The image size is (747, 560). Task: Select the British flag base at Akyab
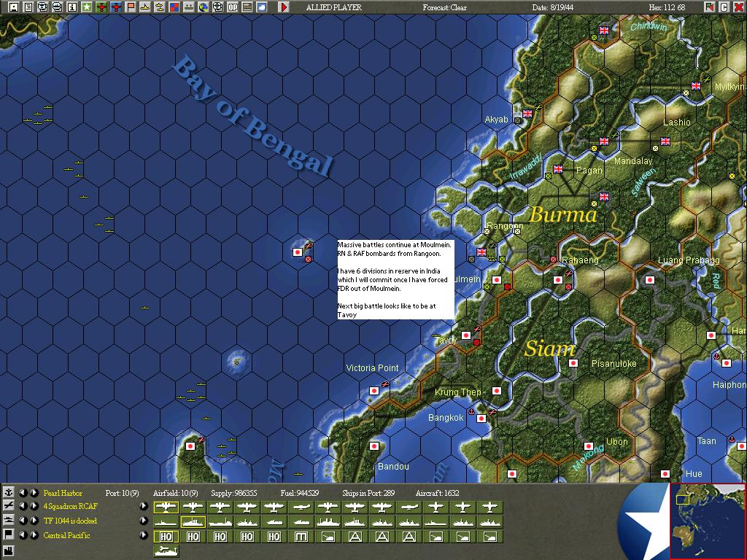[x=527, y=114]
